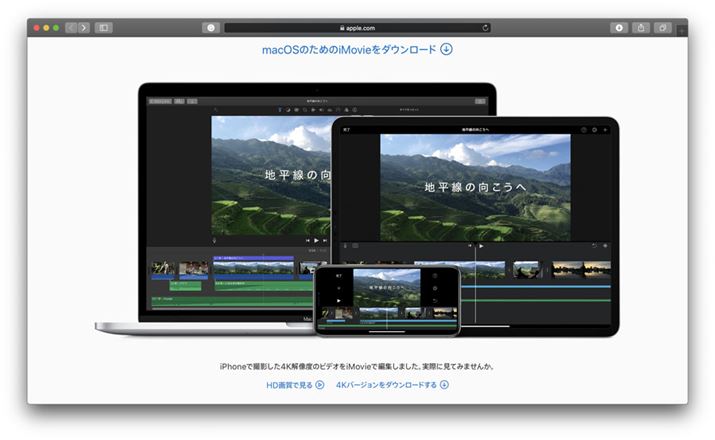
Task: Click the iPad timeline playhead line
Action: click(475, 283)
